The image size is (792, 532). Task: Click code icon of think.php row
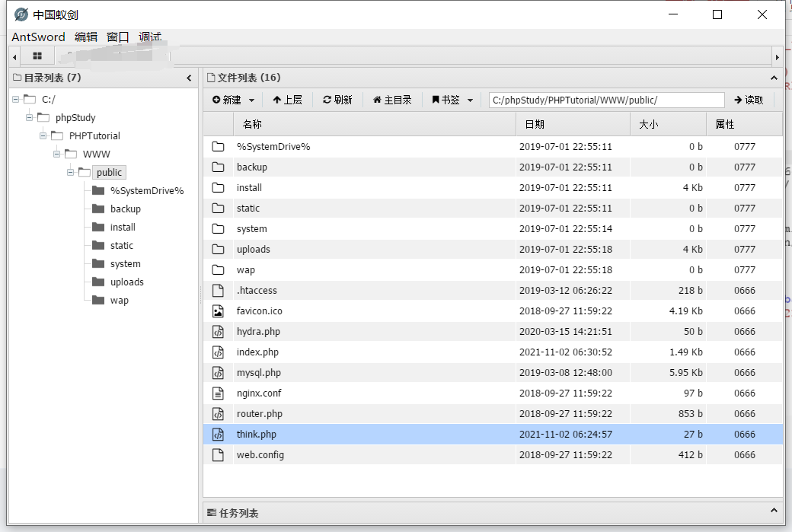pos(218,435)
